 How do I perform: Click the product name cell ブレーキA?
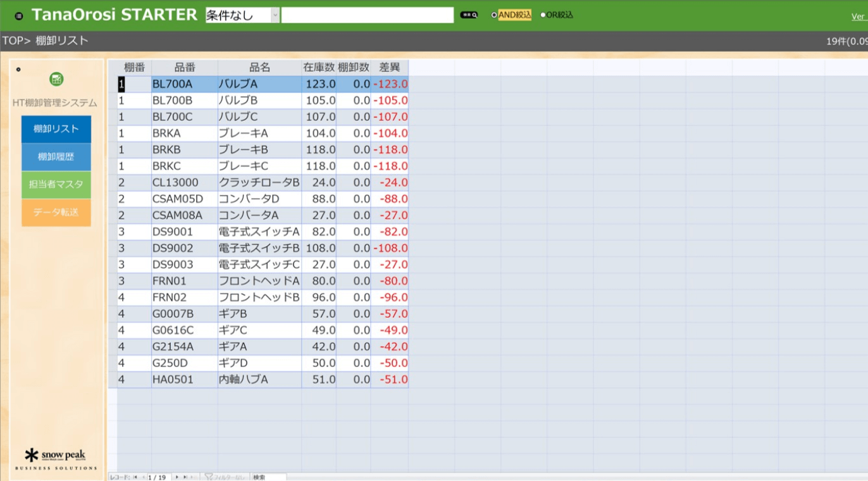pyautogui.click(x=259, y=134)
